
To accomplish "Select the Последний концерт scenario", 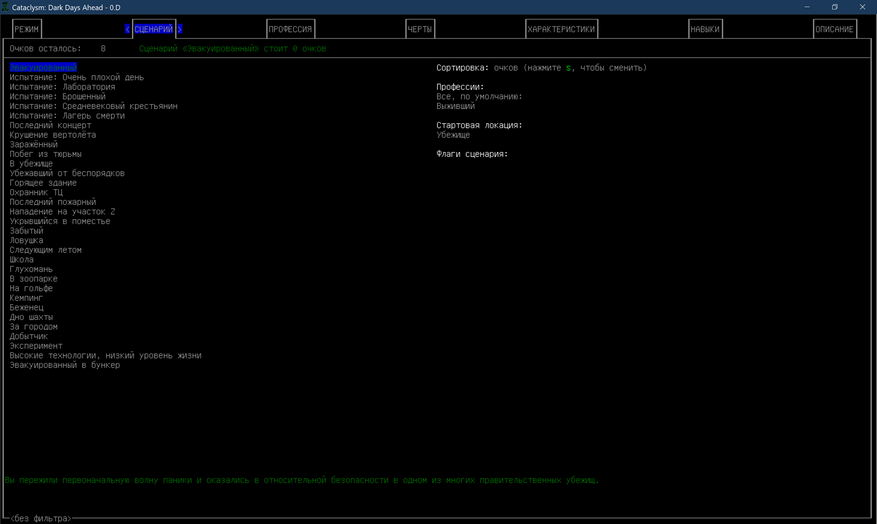I will 50,125.
